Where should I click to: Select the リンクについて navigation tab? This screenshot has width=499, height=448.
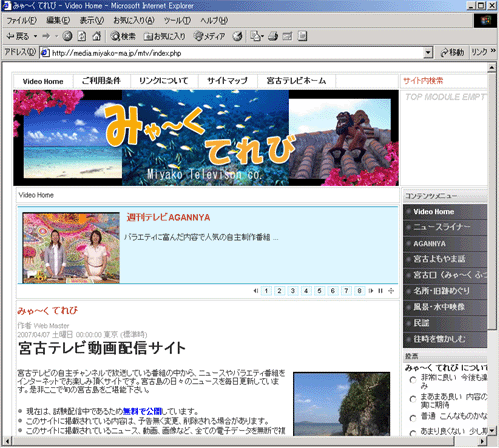[164, 81]
